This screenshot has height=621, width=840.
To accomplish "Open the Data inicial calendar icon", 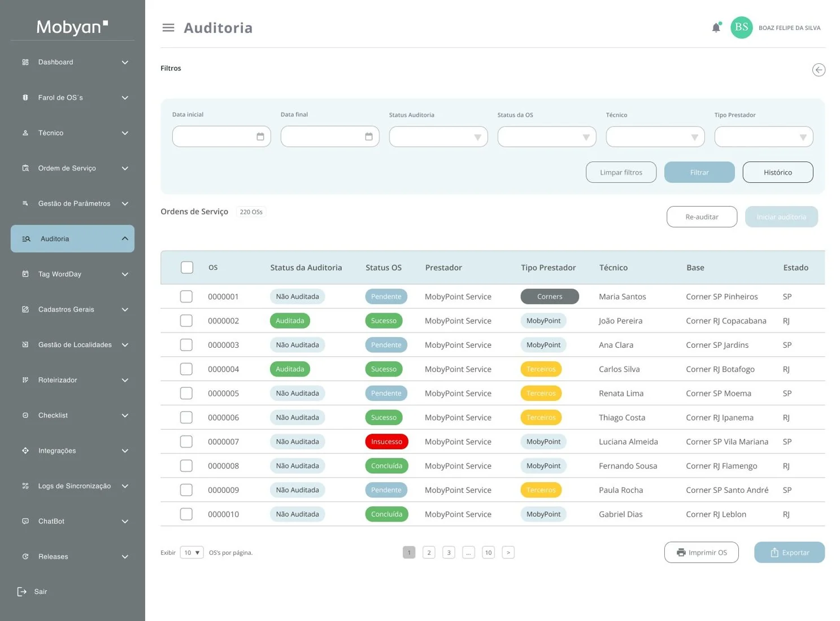I will point(260,137).
